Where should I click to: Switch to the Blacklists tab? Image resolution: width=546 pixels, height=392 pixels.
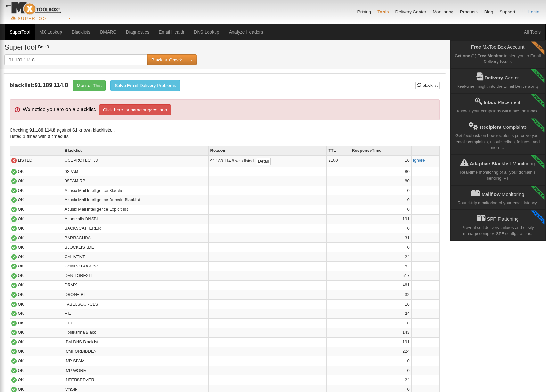point(81,32)
